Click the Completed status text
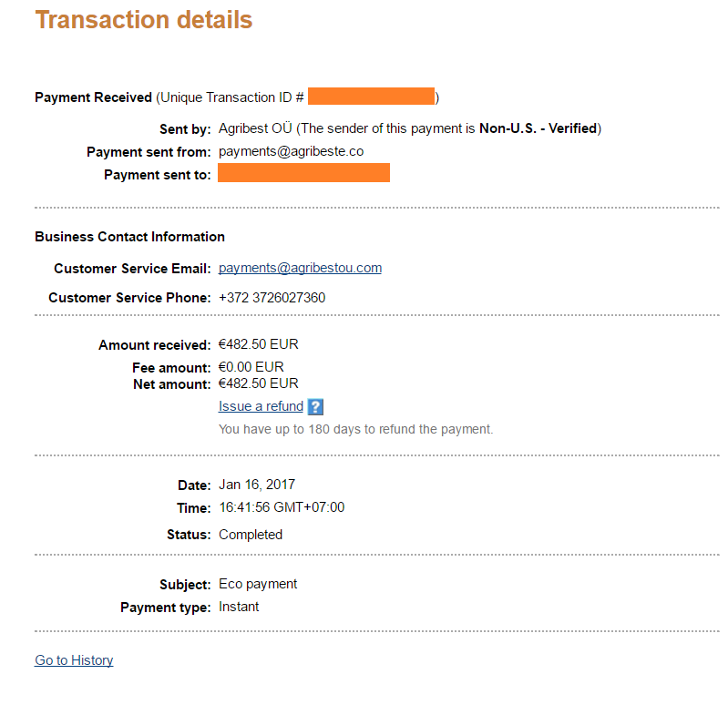 tap(251, 535)
